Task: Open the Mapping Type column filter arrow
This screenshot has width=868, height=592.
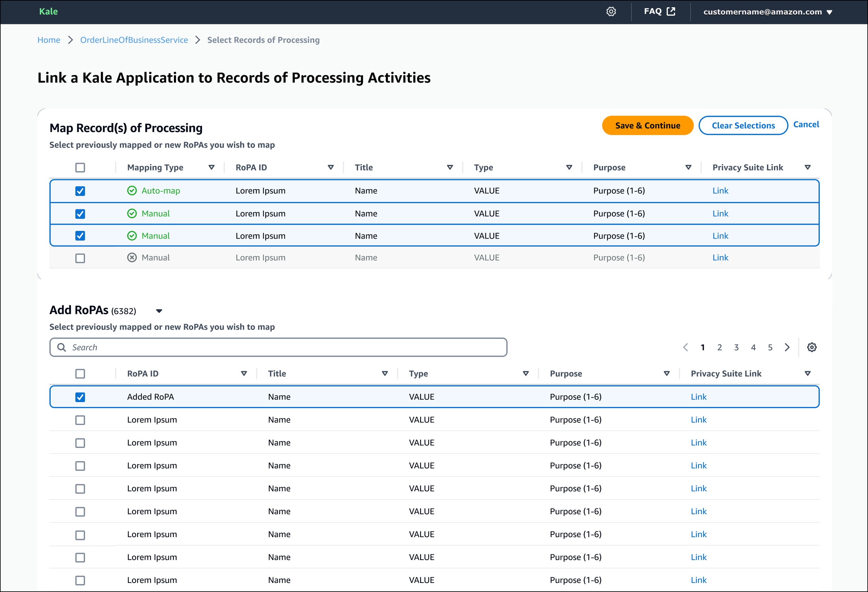Action: pyautogui.click(x=211, y=167)
